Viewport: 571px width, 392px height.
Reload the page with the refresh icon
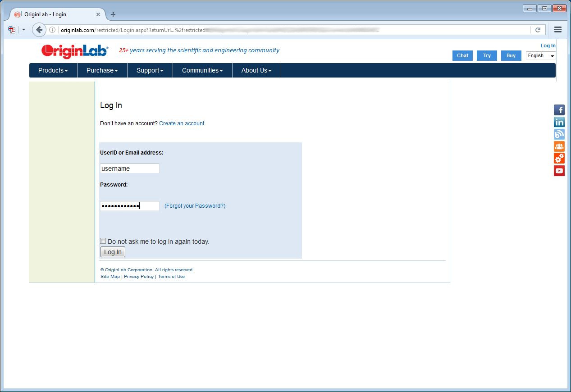tap(538, 30)
